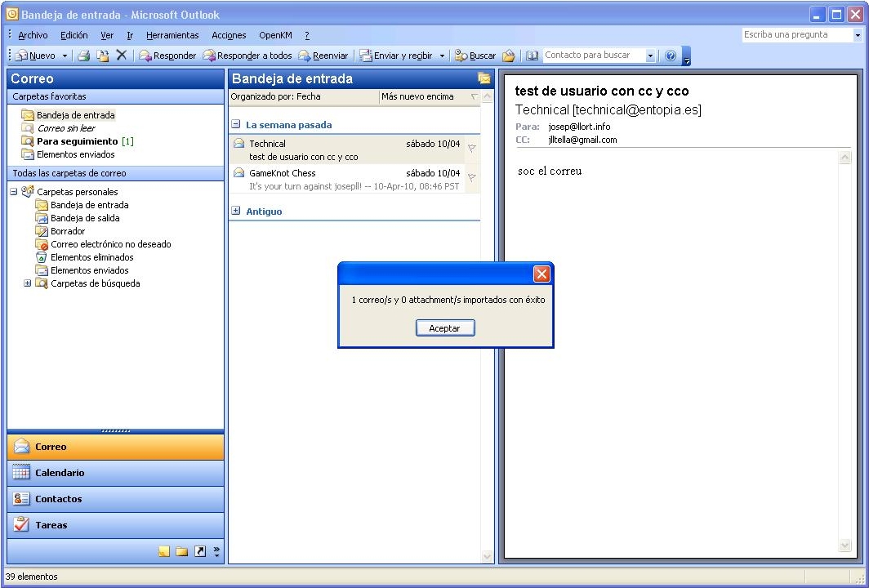
Task: Open the address book icon in toolbar
Action: click(x=532, y=56)
